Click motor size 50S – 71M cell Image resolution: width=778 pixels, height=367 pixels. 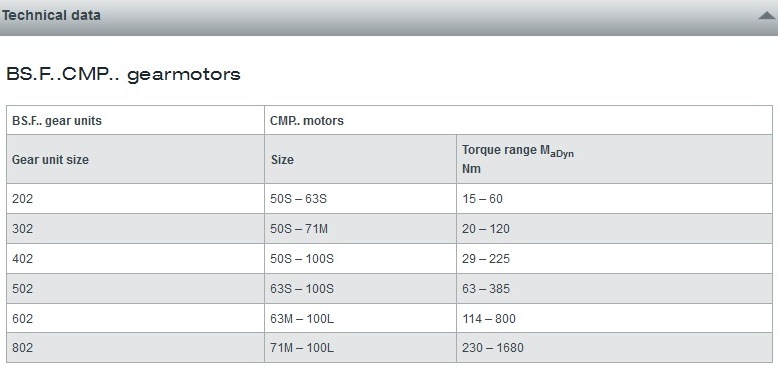360,229
